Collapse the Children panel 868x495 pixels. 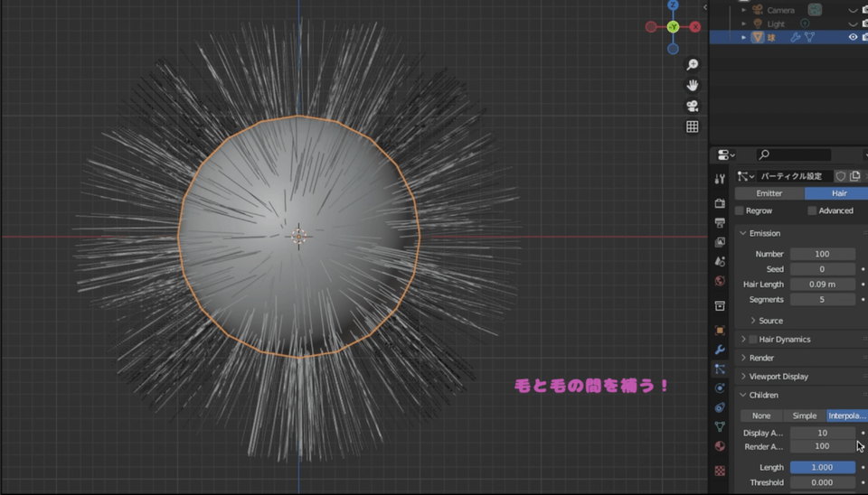(743, 395)
